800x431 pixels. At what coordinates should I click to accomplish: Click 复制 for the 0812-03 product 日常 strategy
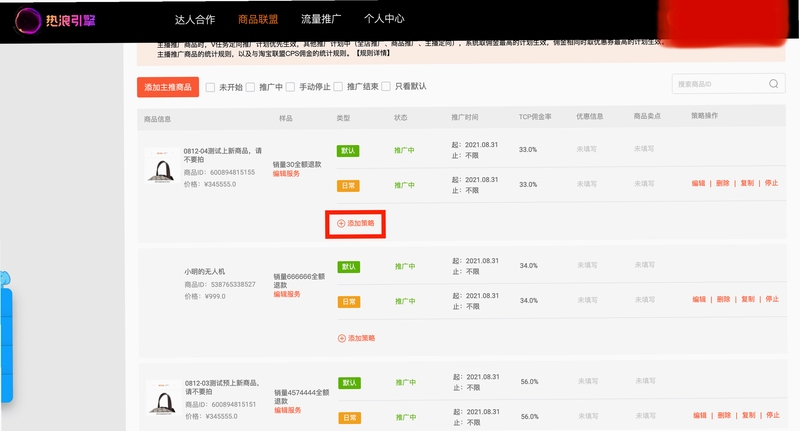749,415
